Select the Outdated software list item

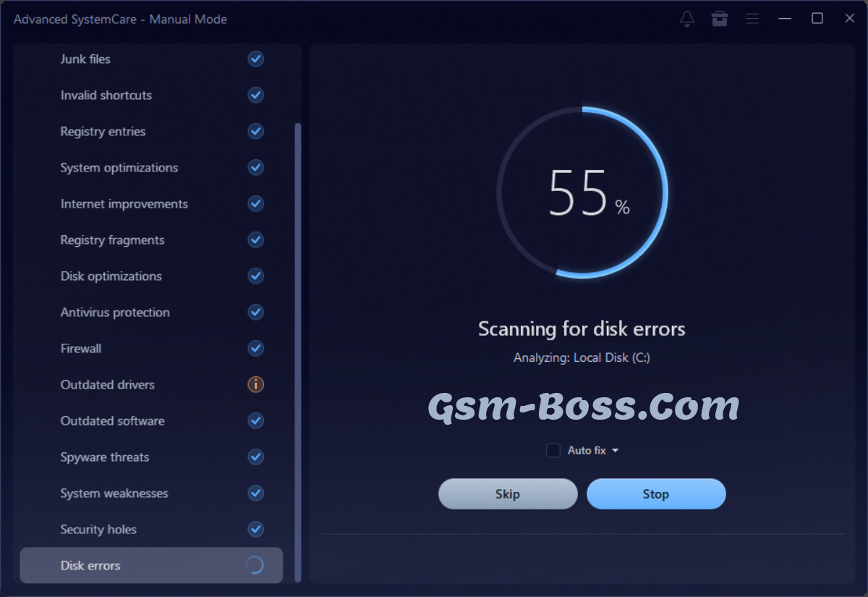[151, 420]
